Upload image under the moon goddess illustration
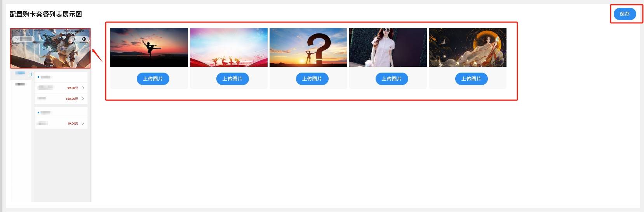This screenshot has height=212, width=644. point(471,79)
